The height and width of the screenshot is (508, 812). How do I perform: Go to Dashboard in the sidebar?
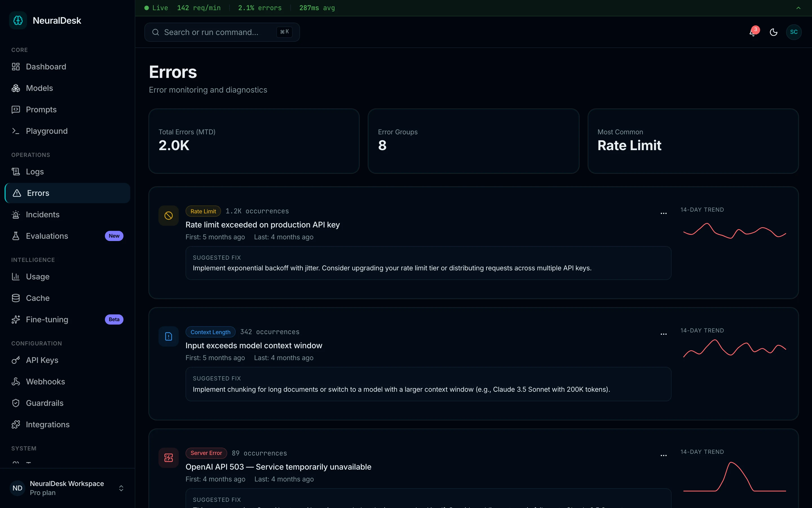[x=67, y=67]
